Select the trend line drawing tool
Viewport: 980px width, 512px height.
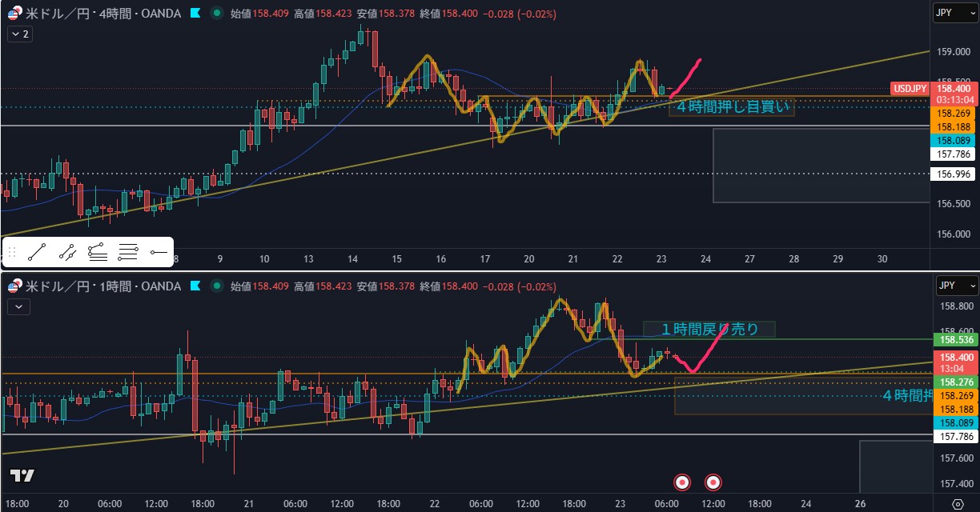click(x=36, y=253)
